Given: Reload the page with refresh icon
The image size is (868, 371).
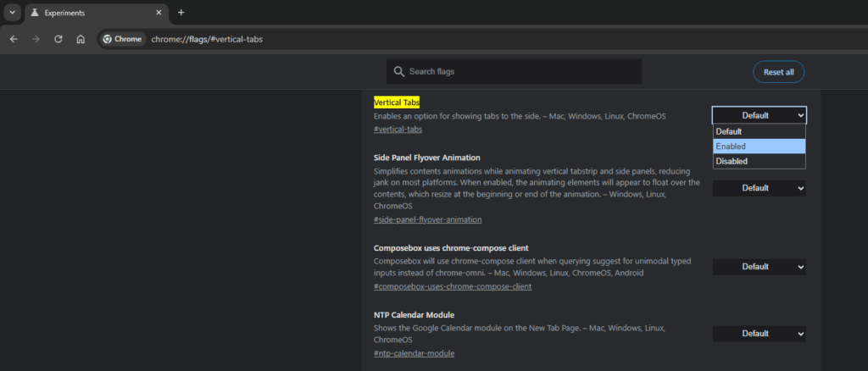Looking at the screenshot, I should (58, 39).
